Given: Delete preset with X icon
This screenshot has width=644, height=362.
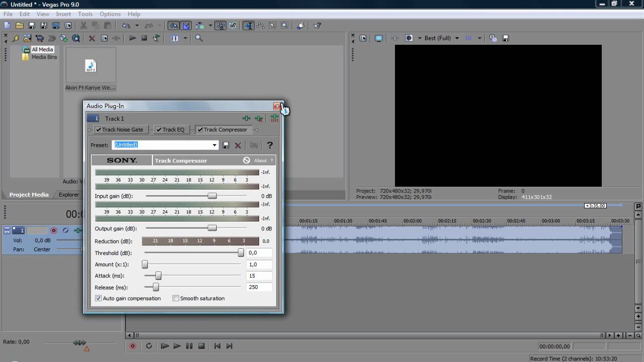Looking at the screenshot, I should coord(238,145).
